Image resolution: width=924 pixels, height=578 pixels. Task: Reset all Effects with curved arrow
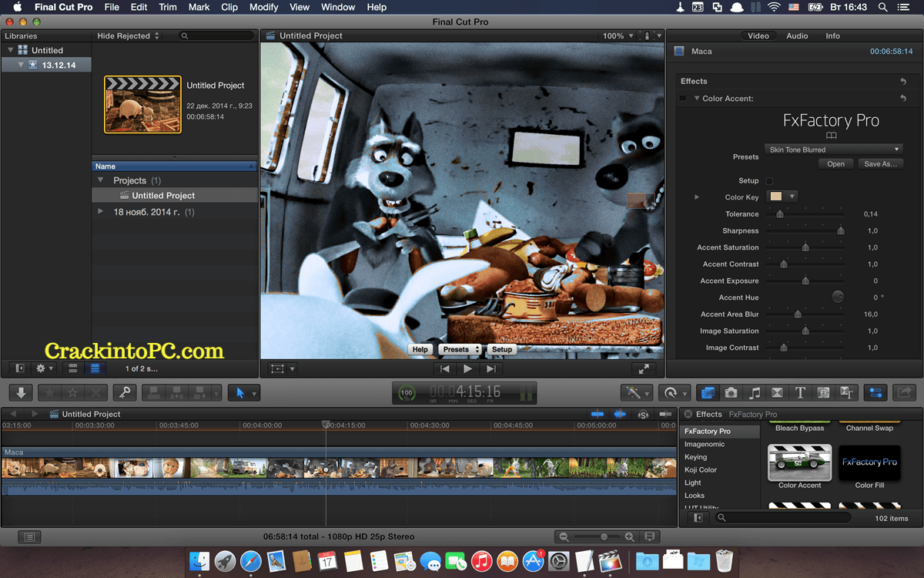(903, 81)
